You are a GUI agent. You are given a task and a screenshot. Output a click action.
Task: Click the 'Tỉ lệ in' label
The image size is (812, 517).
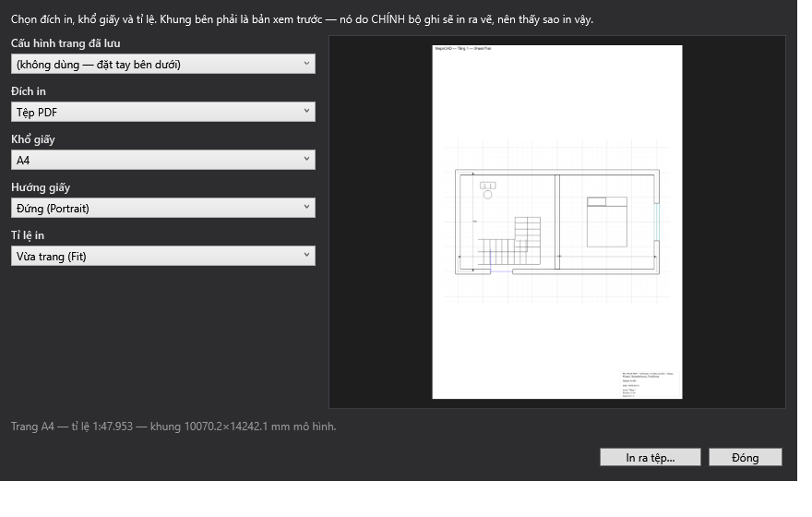(28, 235)
